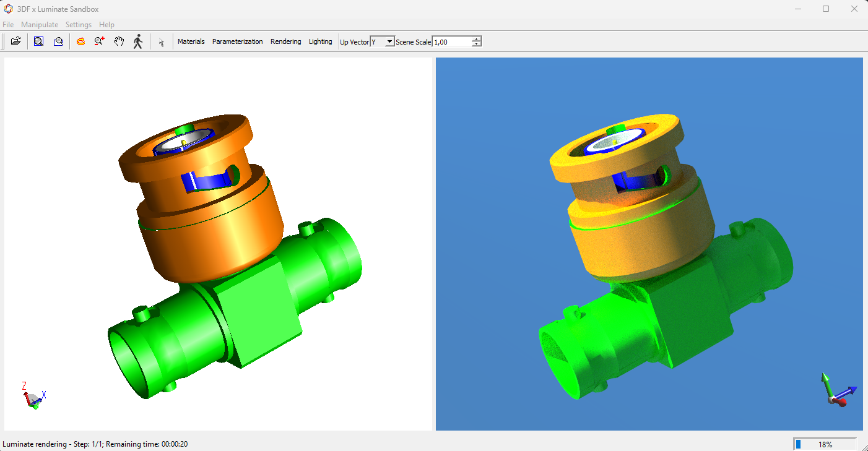This screenshot has height=451, width=868.
Task: Open the Materials panel
Action: 191,41
